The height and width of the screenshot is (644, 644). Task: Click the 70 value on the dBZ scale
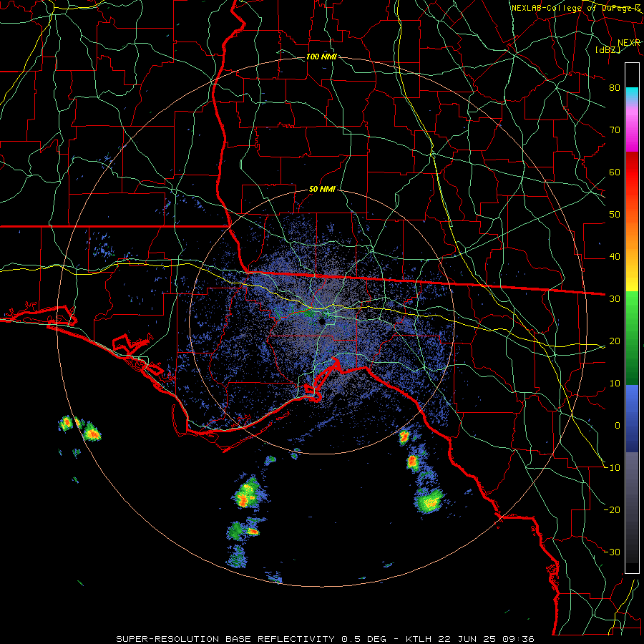point(615,130)
